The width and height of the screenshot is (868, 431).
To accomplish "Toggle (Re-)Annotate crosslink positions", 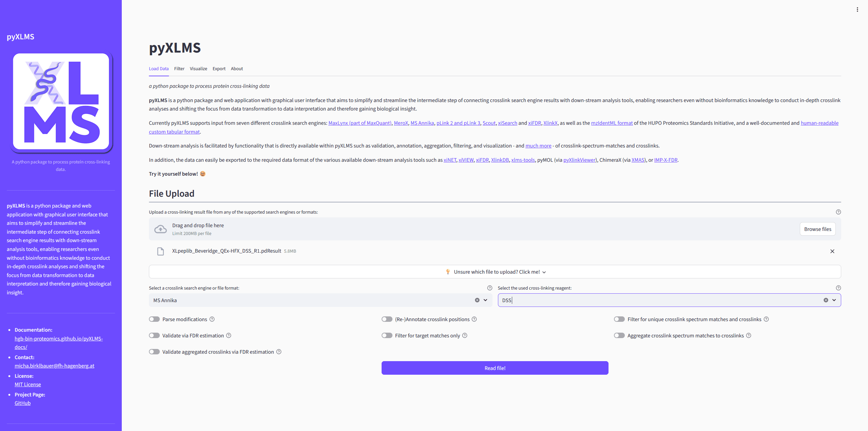I will pos(387,319).
